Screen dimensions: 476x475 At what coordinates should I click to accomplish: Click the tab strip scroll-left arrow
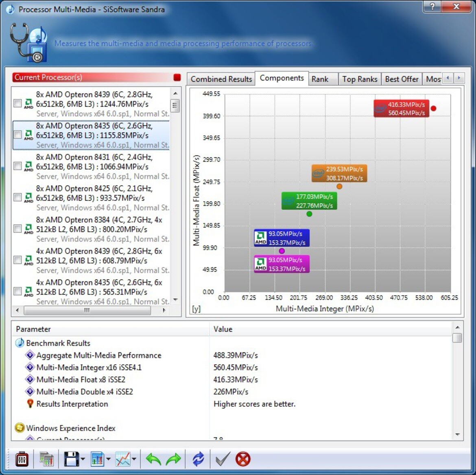coord(448,78)
